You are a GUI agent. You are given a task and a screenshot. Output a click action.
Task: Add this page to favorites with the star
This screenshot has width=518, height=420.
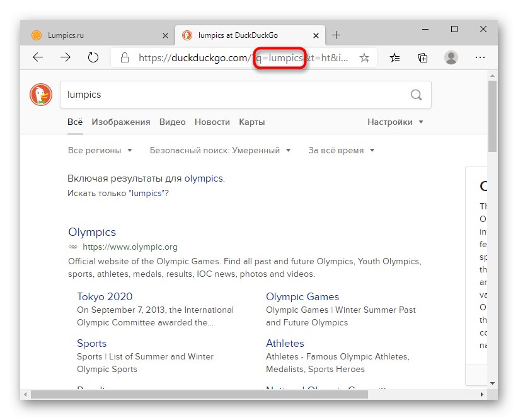(364, 58)
